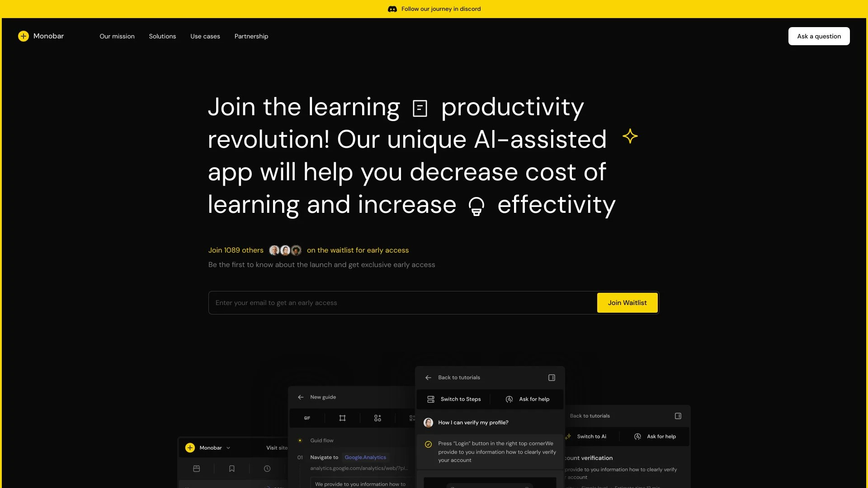The width and height of the screenshot is (868, 488).
Task: Click the Ask for help icon
Action: pos(509,399)
